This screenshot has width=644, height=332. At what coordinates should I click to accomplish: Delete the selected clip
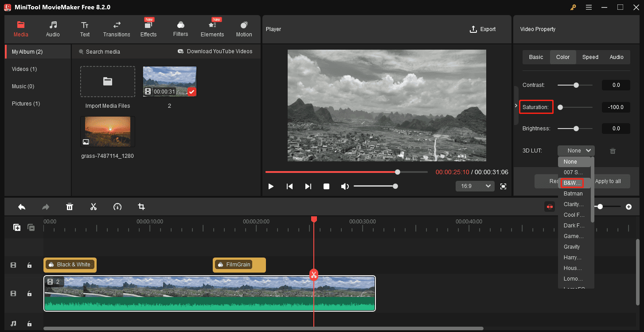70,207
